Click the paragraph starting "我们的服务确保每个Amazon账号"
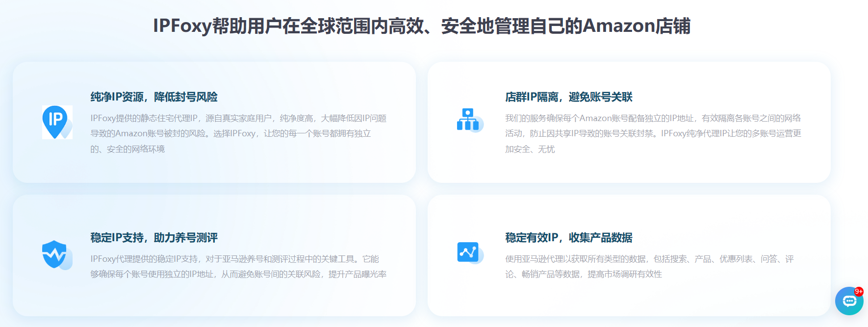868x327 pixels. (x=653, y=133)
